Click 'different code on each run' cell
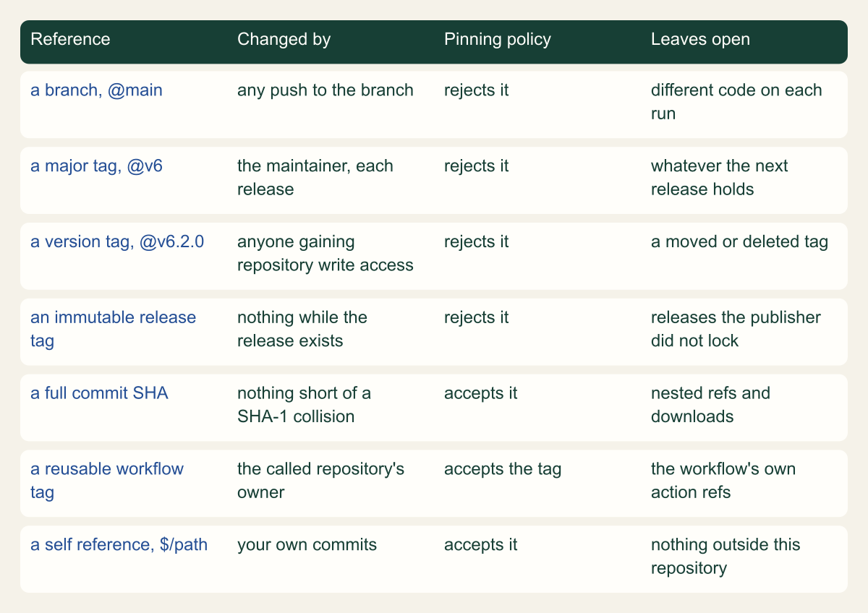Viewport: 868px width, 613px height. pyautogui.click(x=736, y=102)
